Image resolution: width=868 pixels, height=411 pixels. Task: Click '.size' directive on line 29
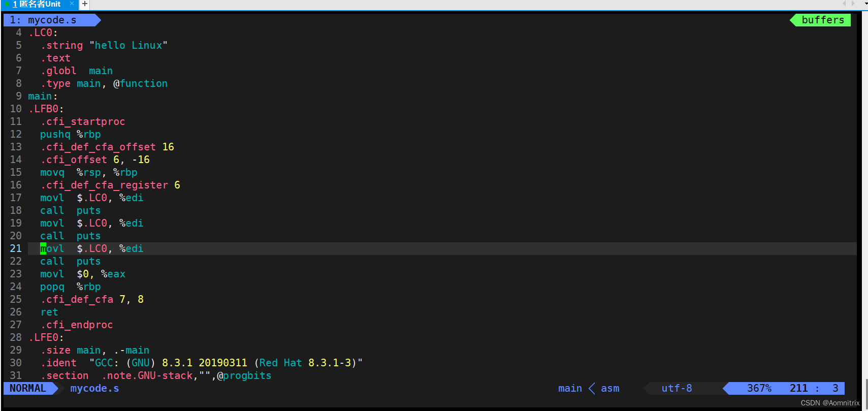click(x=55, y=350)
